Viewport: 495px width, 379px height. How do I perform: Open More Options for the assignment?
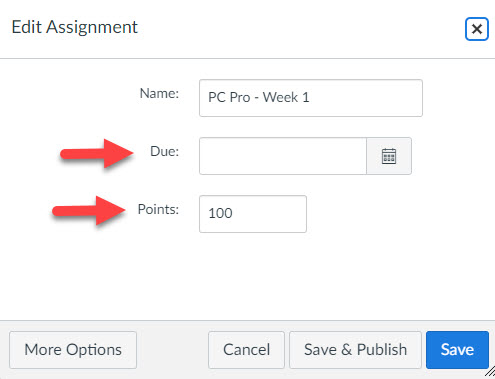click(x=73, y=350)
